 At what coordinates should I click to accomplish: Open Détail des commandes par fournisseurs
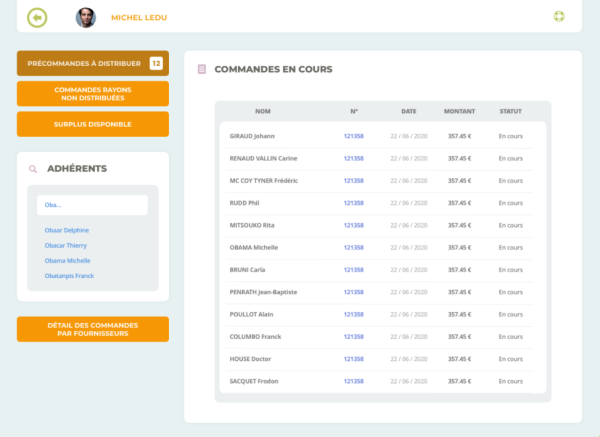tap(93, 329)
